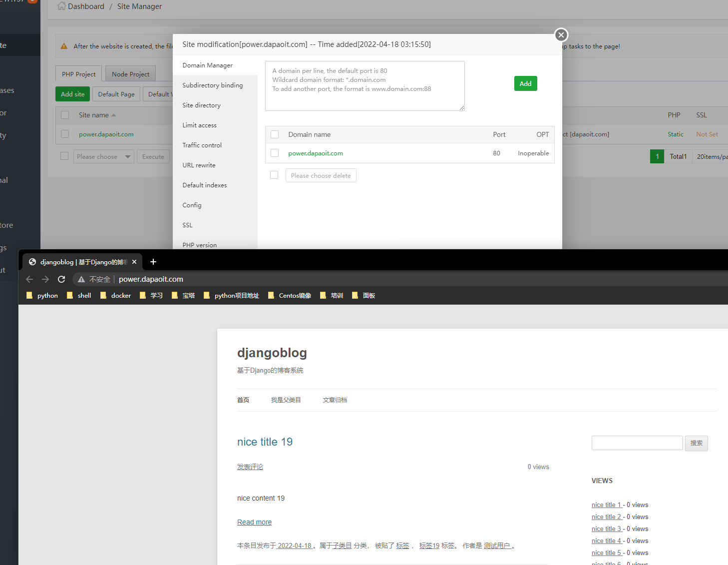Close the Site modification dialog
Viewport: 728px width, 565px height.
[561, 35]
